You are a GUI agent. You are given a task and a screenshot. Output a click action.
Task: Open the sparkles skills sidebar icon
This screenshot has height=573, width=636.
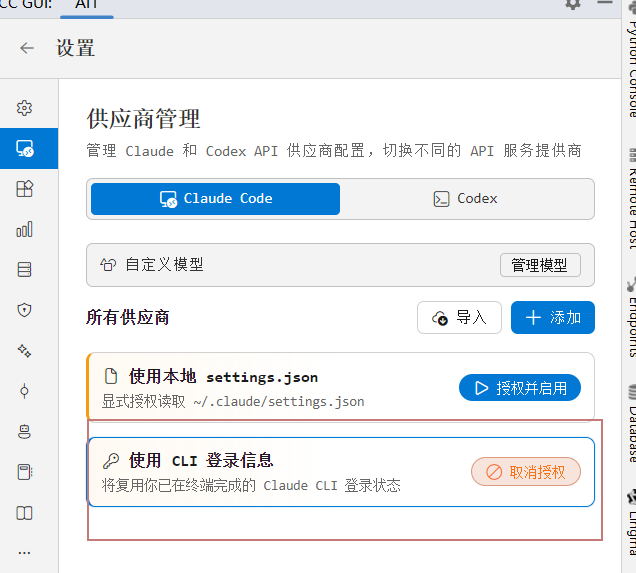(x=24, y=350)
